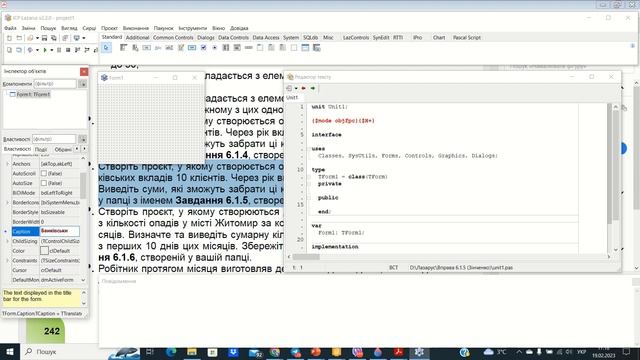Expand the Anchors property
Viewport: 640px width, 360px height.
pyautogui.click(x=7, y=164)
